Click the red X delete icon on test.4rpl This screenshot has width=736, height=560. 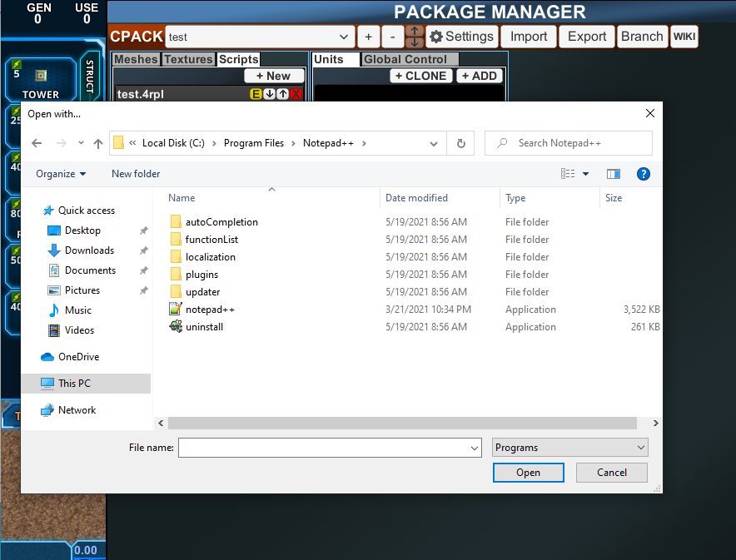click(x=296, y=94)
